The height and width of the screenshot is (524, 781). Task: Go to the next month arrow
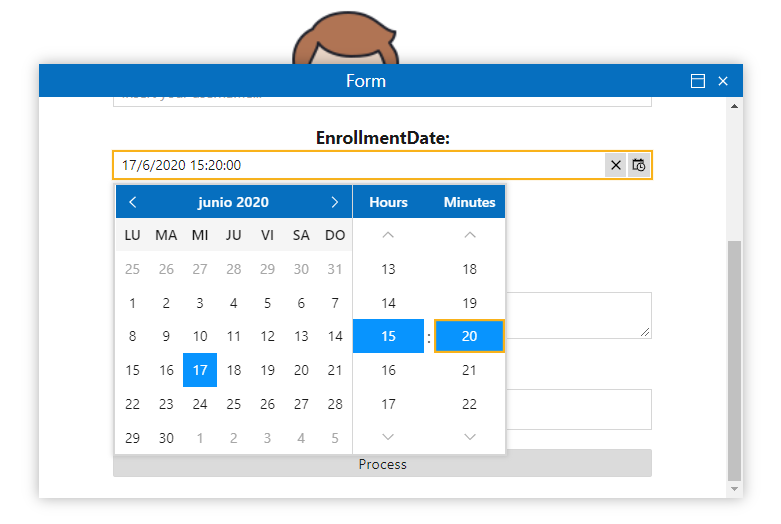tap(335, 202)
